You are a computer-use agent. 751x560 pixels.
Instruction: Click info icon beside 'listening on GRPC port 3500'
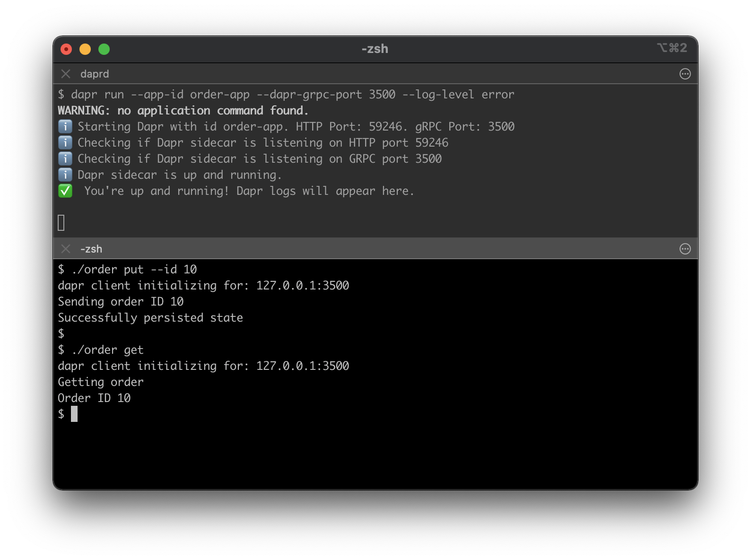(x=65, y=158)
